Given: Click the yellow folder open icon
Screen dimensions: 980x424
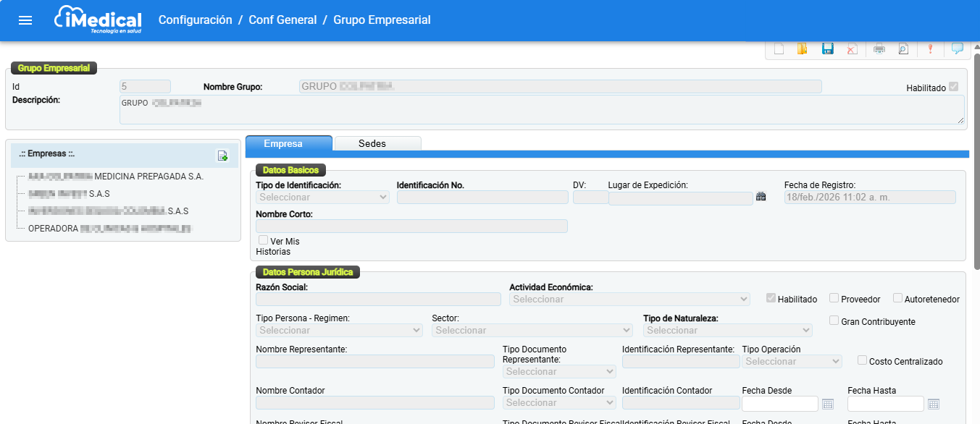Looking at the screenshot, I should tap(802, 49).
